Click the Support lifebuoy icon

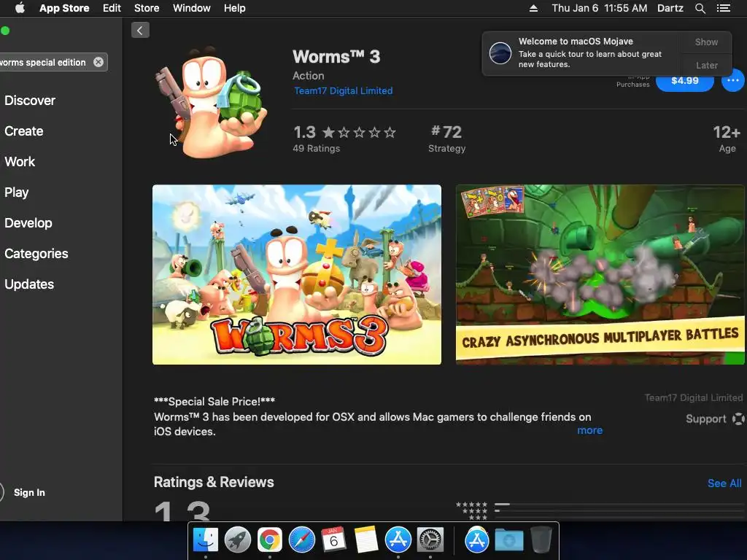(x=738, y=419)
